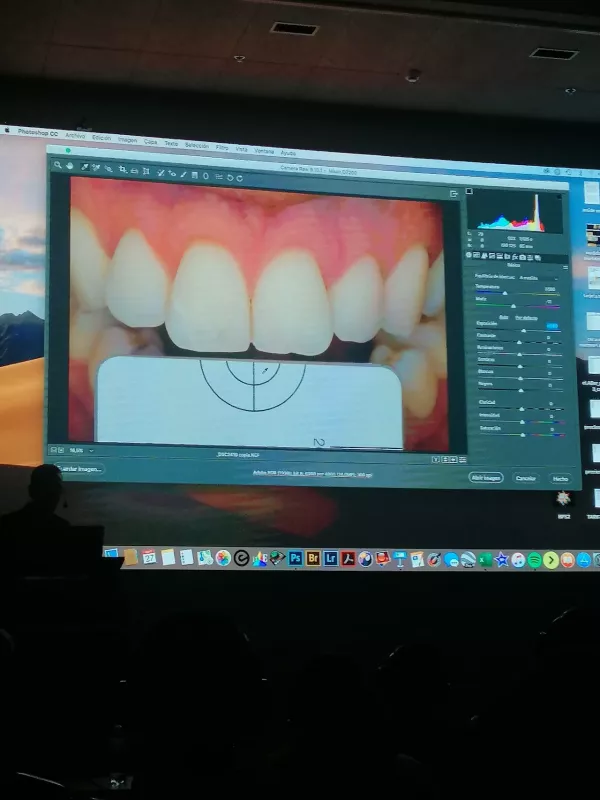This screenshot has width=600, height=800.
Task: Select the Zoom tool in Camera Raw
Action: click(x=59, y=165)
